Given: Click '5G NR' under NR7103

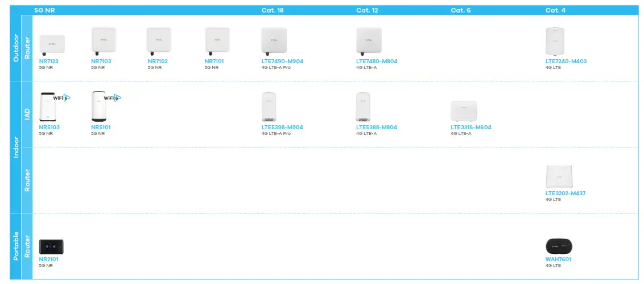Looking at the screenshot, I should (x=98, y=67).
